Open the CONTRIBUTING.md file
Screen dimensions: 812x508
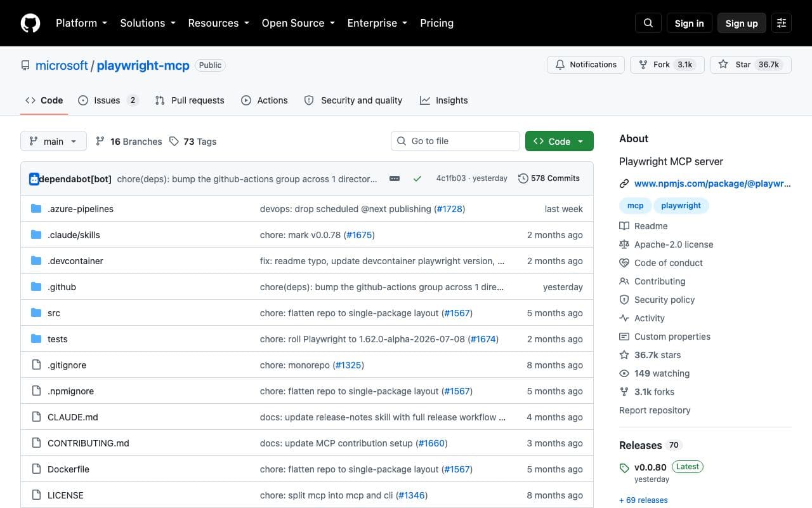click(x=88, y=443)
